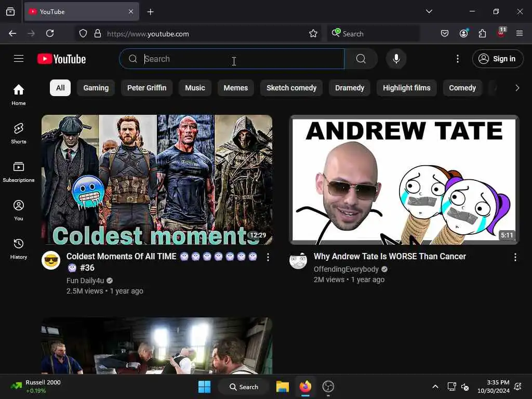The height and width of the screenshot is (399, 532).
Task: Open YouTube settings three-dot menu near Sign in
Action: 457,59
